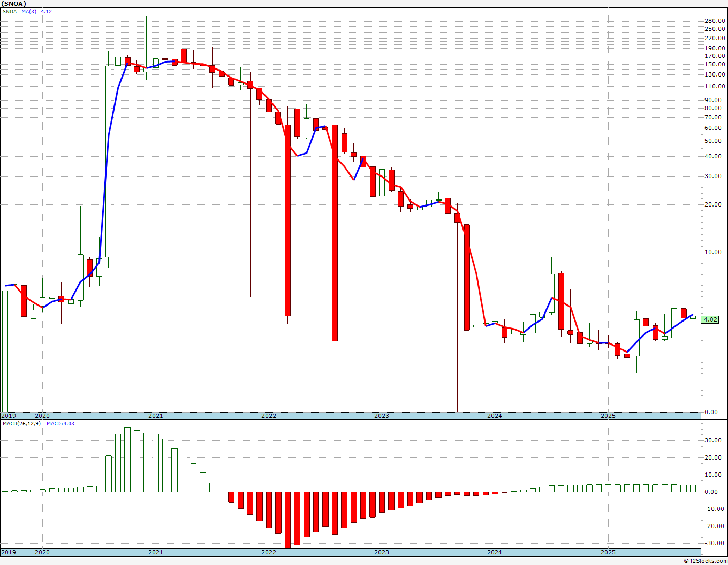Select the 150.00 price axis label
Viewport: 728px width, 565px height.
pos(715,64)
